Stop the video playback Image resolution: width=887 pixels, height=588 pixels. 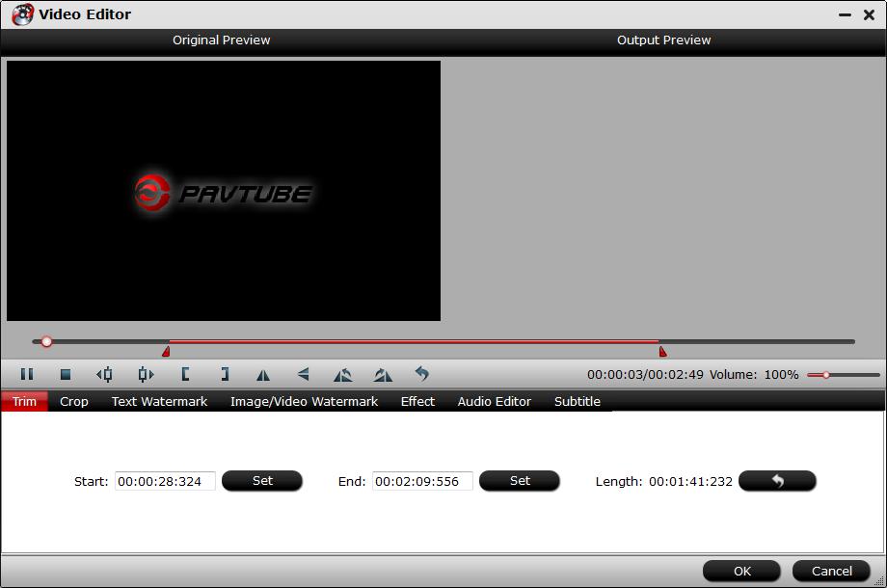click(66, 374)
